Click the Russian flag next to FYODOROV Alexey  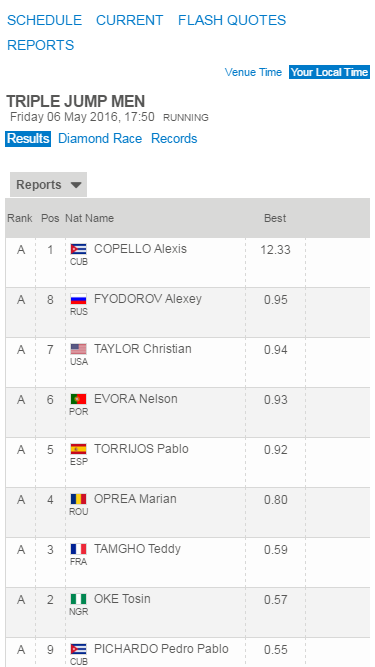79,299
